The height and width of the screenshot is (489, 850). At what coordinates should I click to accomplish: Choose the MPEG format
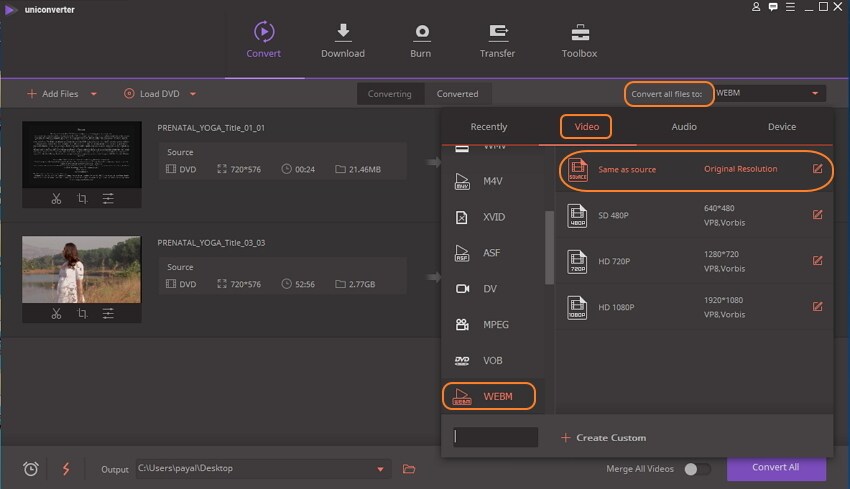[492, 324]
